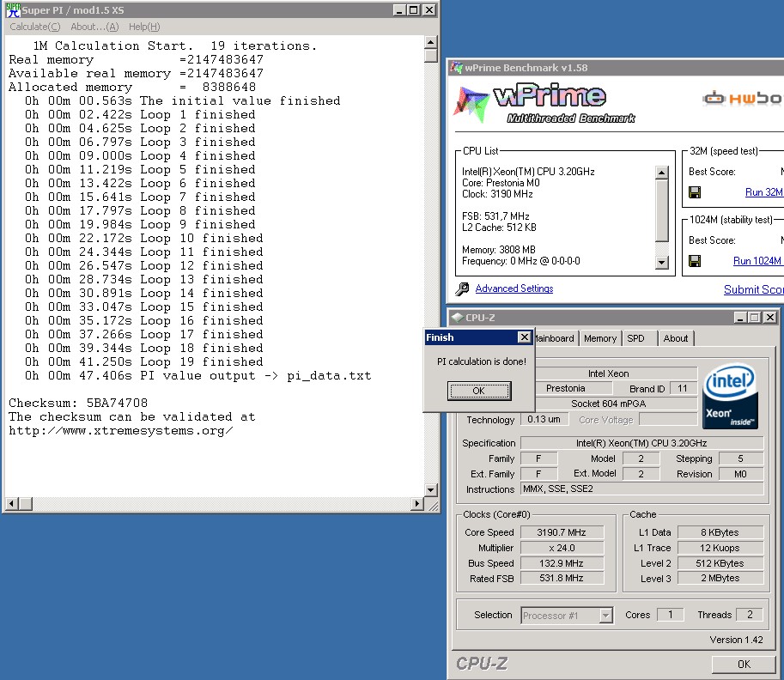This screenshot has width=784, height=680.
Task: Click the Instructions MMX, SSE, SSE2 field
Action: [x=641, y=489]
